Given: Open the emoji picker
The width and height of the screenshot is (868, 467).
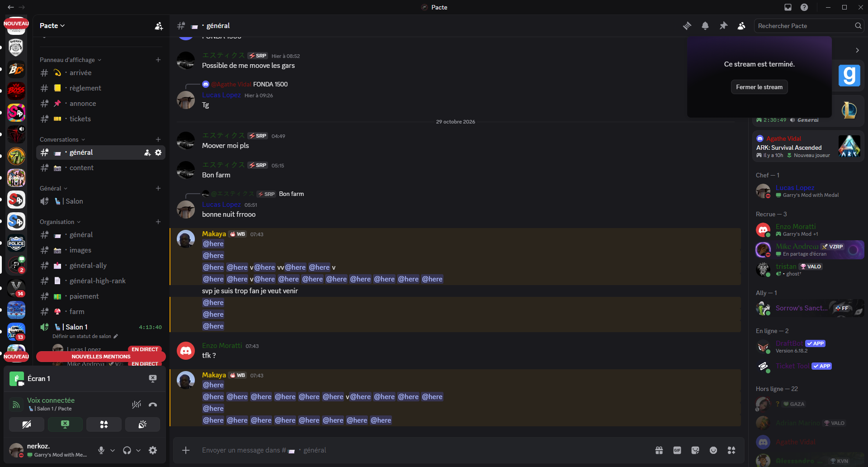Looking at the screenshot, I should coord(713,450).
